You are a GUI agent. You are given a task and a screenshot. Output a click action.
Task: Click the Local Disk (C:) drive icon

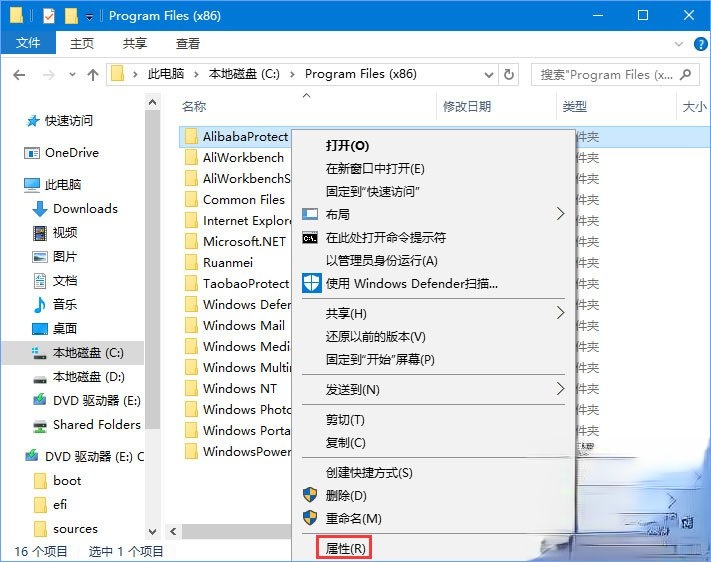pyautogui.click(x=39, y=353)
